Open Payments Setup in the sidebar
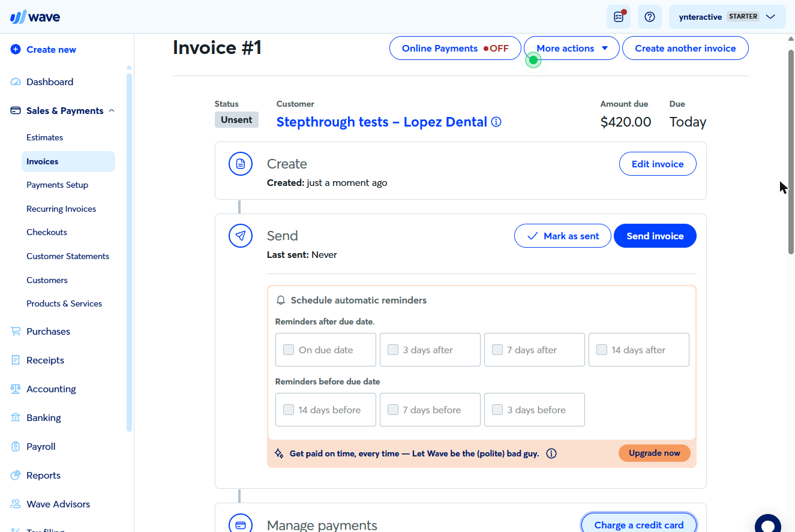Screen dimensions: 795x532 (x=58, y=185)
